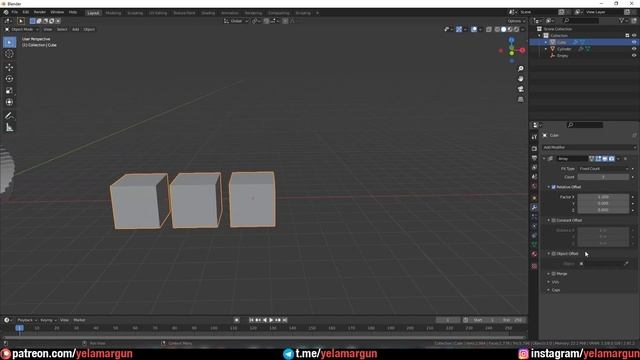
Task: Click the play animation button
Action: point(271,320)
